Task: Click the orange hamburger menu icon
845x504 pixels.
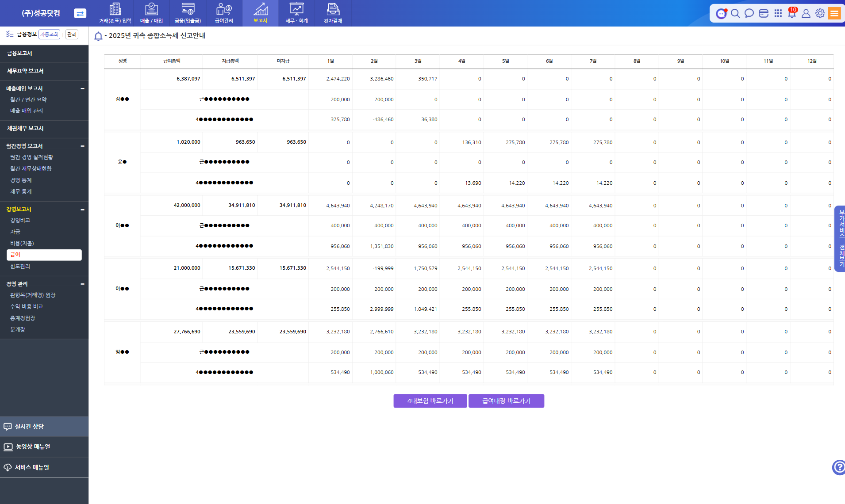Action: click(x=834, y=13)
